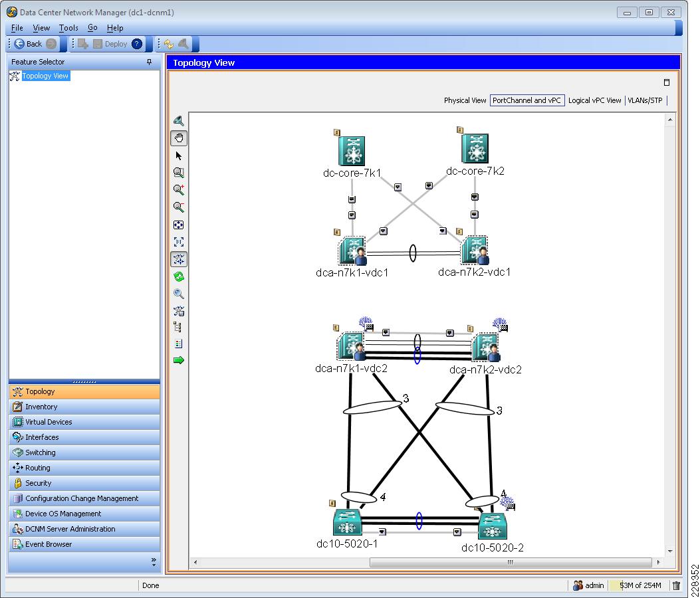
Task: Open the Tools menu
Action: point(68,28)
